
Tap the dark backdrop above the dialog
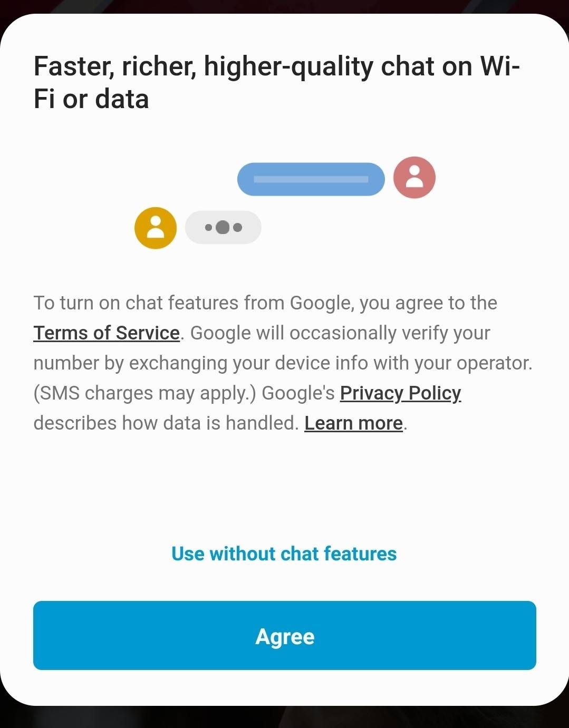click(x=285, y=6)
